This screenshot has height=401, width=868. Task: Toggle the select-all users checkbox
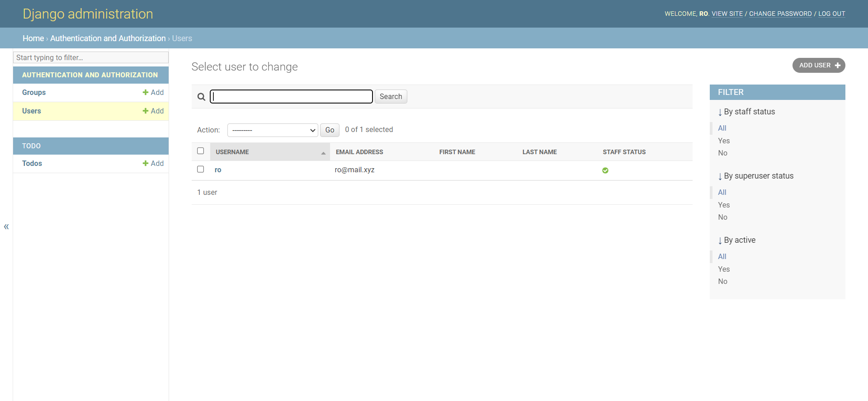click(x=201, y=151)
